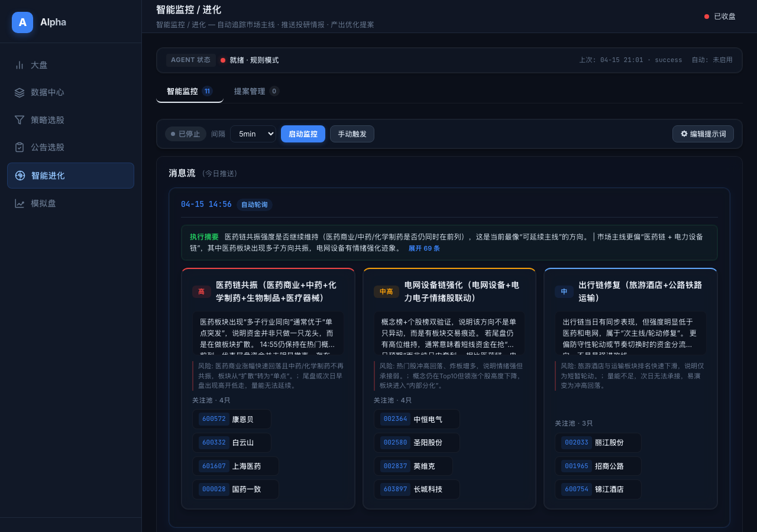Viewport: 757px width, 532px height.
Task: Click the 医药链共振 card title
Action: 276,291
